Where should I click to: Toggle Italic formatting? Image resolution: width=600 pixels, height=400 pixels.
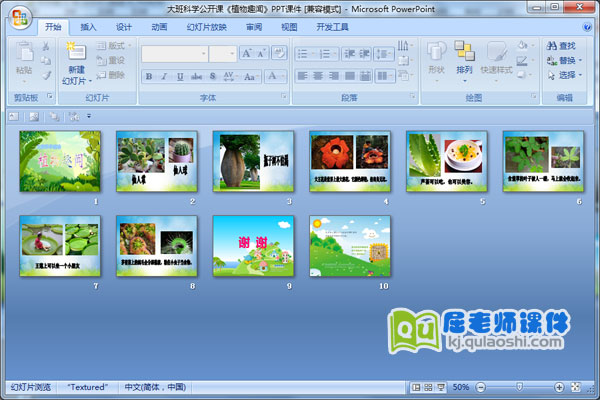(x=165, y=77)
